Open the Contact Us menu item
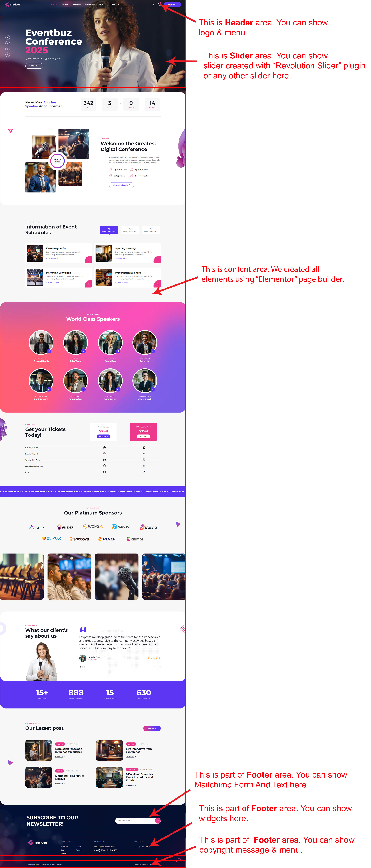Screen dimensions: 371x868 pyautogui.click(x=114, y=5)
